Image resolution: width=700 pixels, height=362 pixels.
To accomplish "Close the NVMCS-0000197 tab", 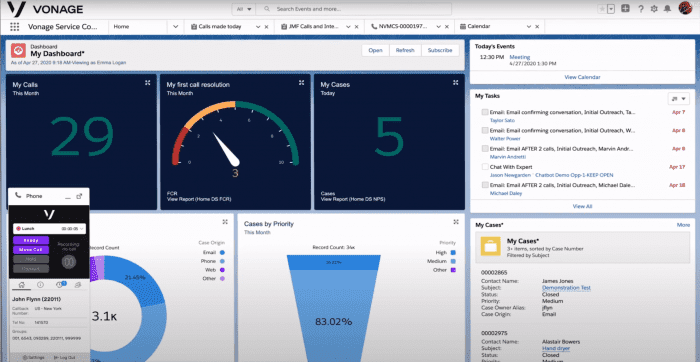I will click(x=447, y=27).
